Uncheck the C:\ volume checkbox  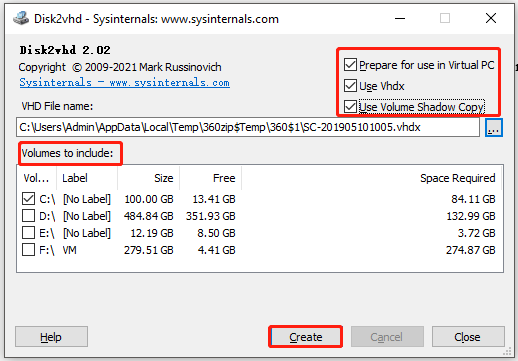[x=28, y=199]
